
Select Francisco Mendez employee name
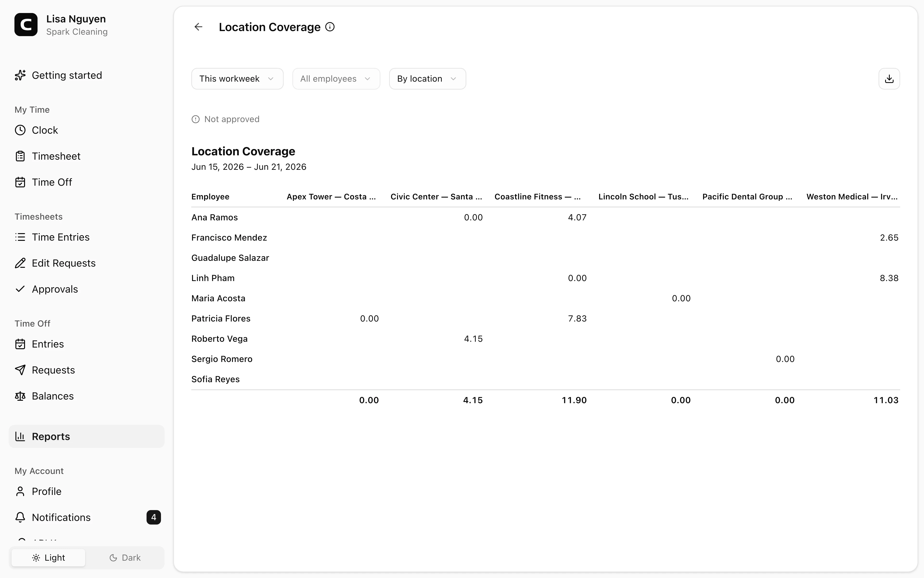pyautogui.click(x=229, y=238)
